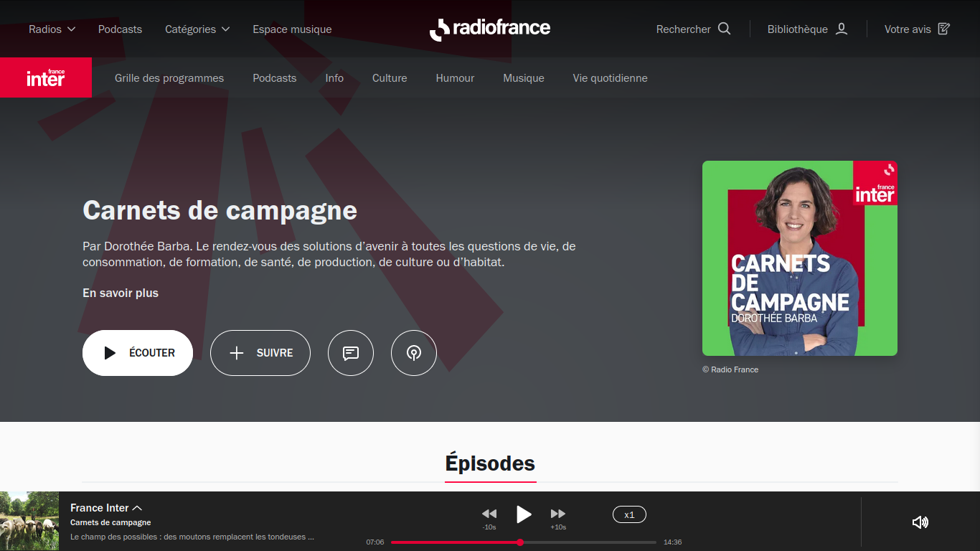Click the sheep episode thumbnail in player

coord(29,521)
